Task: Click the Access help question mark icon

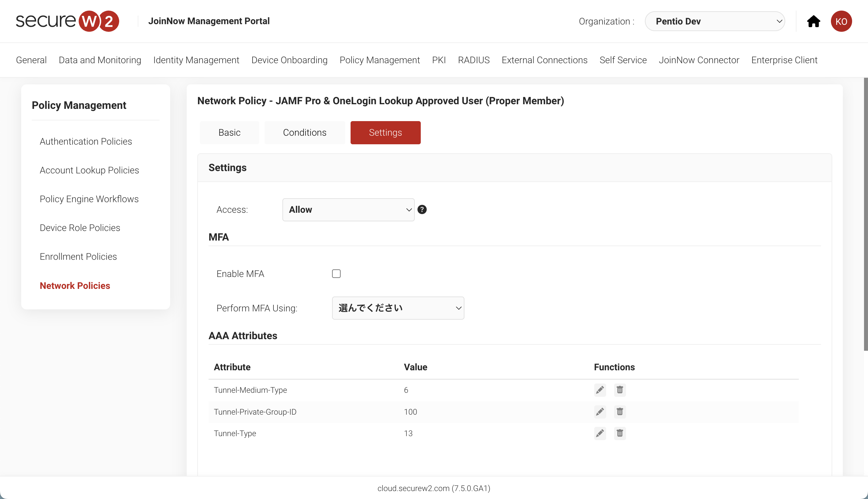Action: (422, 209)
